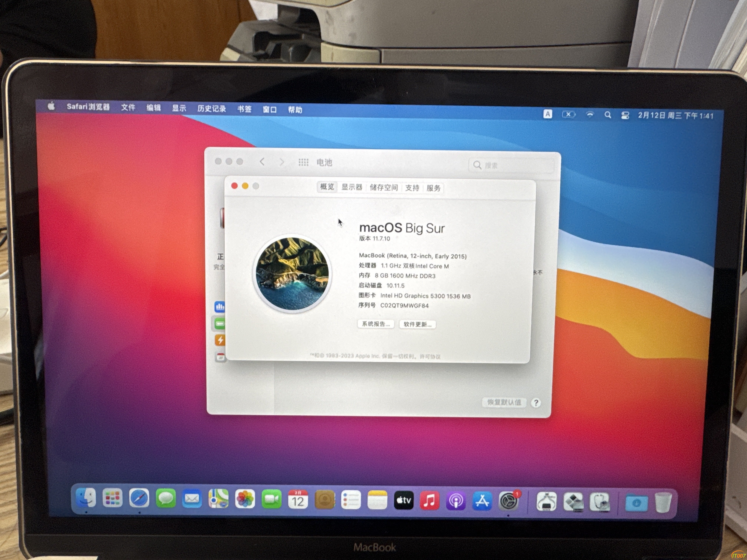Open Notes app in Dock
The height and width of the screenshot is (560, 747).
(x=377, y=500)
